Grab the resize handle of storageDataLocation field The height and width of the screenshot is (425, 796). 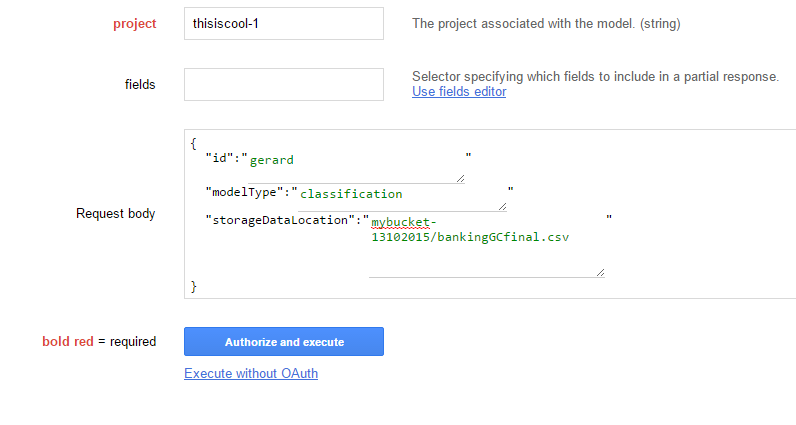[601, 273]
